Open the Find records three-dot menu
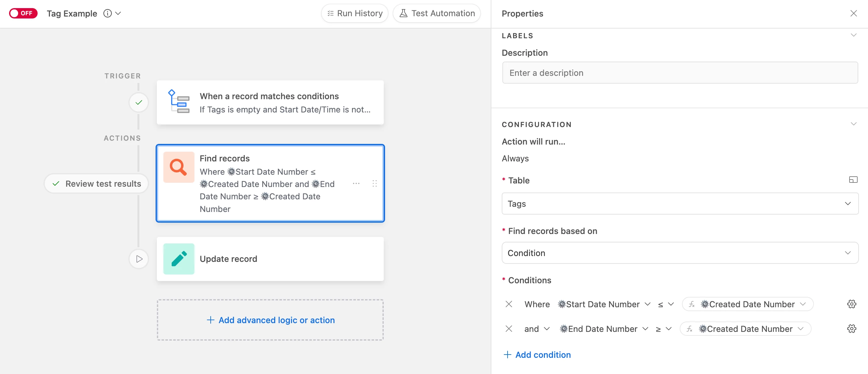Screen dimensions: 868x374 [x=356, y=184]
